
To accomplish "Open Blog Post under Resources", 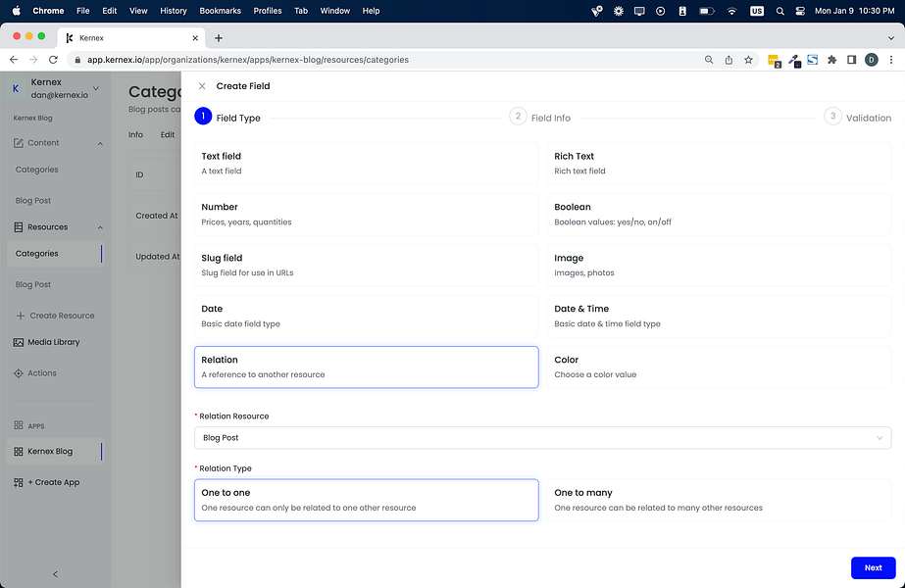I will pyautogui.click(x=33, y=284).
